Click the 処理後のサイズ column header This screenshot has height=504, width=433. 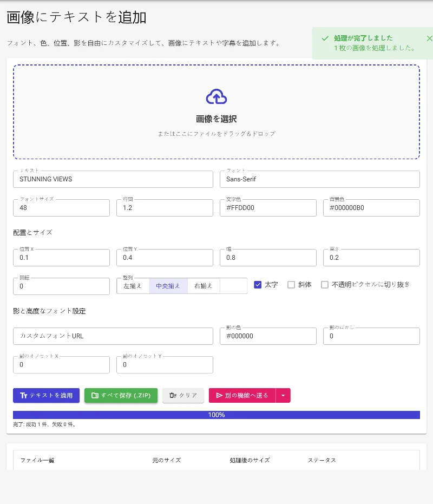tap(250, 460)
